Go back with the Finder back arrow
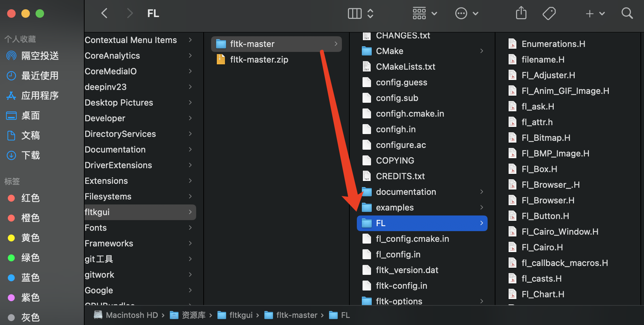This screenshot has width=644, height=325. [104, 14]
